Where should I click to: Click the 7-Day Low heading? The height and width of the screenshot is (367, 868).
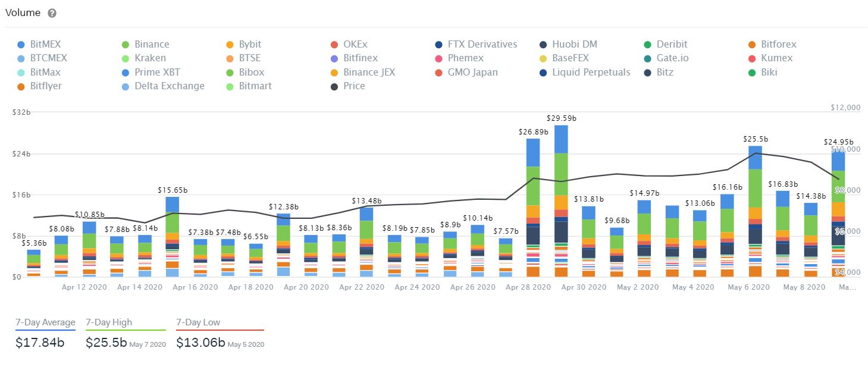pos(198,322)
